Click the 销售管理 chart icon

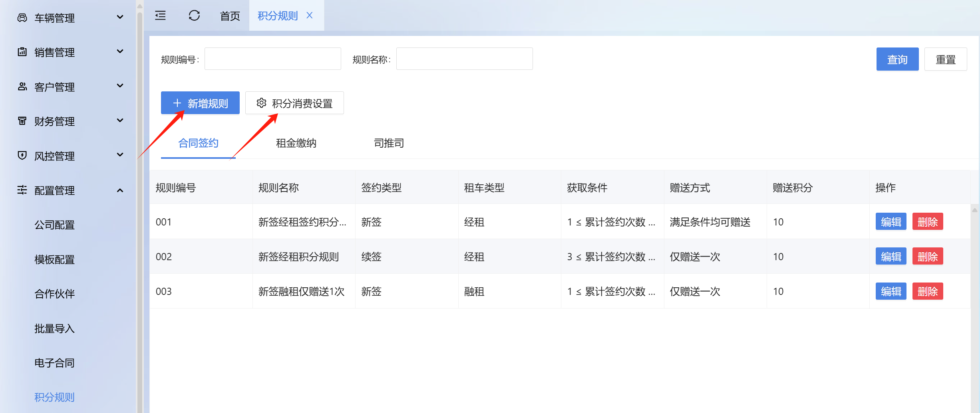tap(22, 52)
